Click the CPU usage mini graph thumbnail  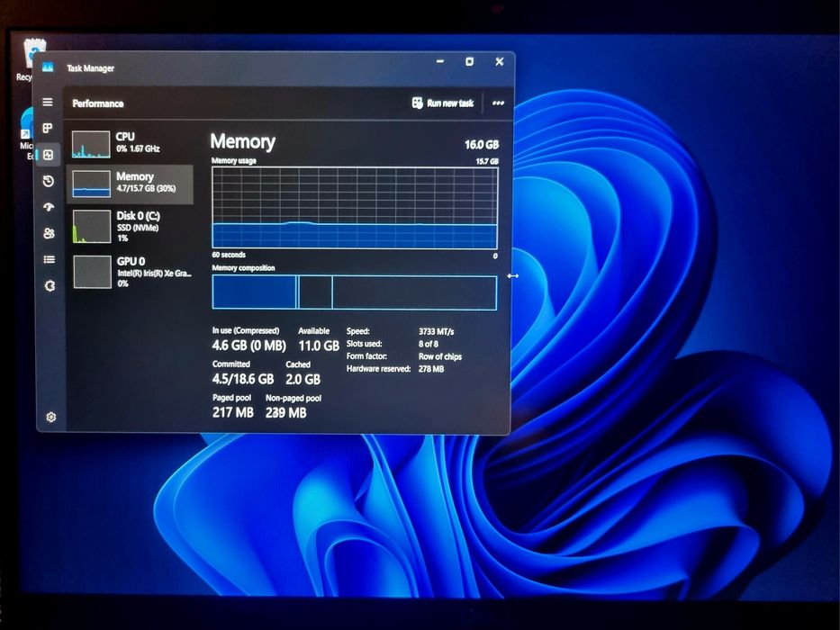[91, 145]
